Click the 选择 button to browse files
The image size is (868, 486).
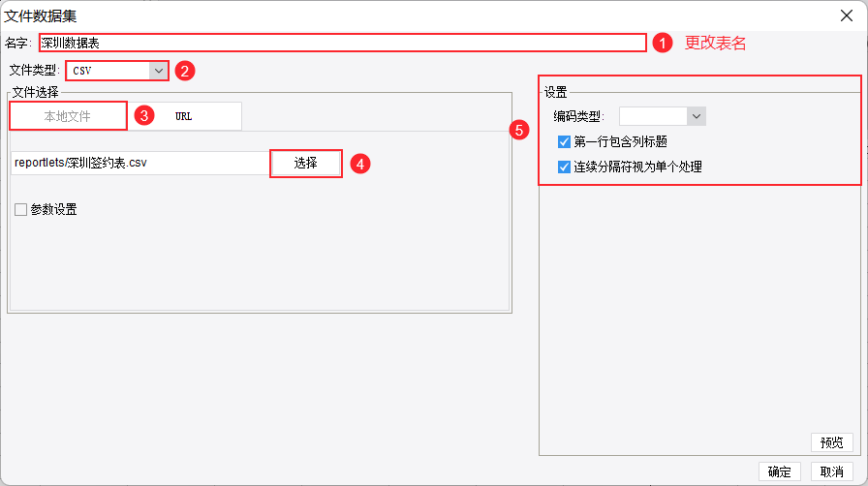305,164
